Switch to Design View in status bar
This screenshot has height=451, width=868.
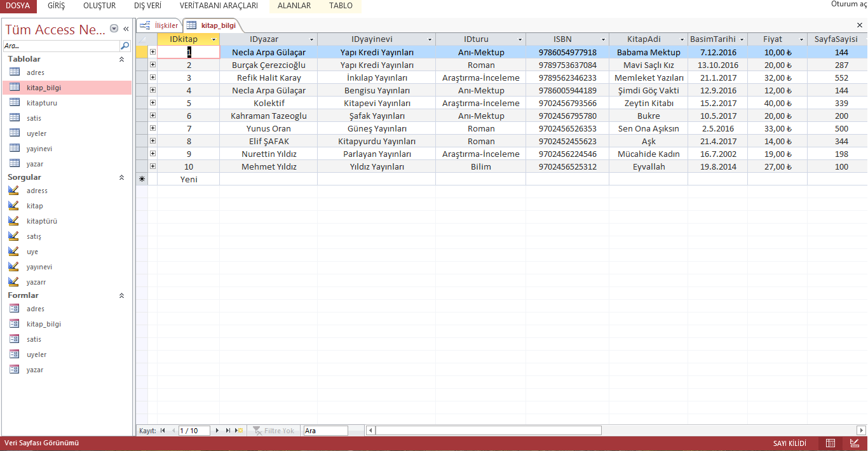855,443
